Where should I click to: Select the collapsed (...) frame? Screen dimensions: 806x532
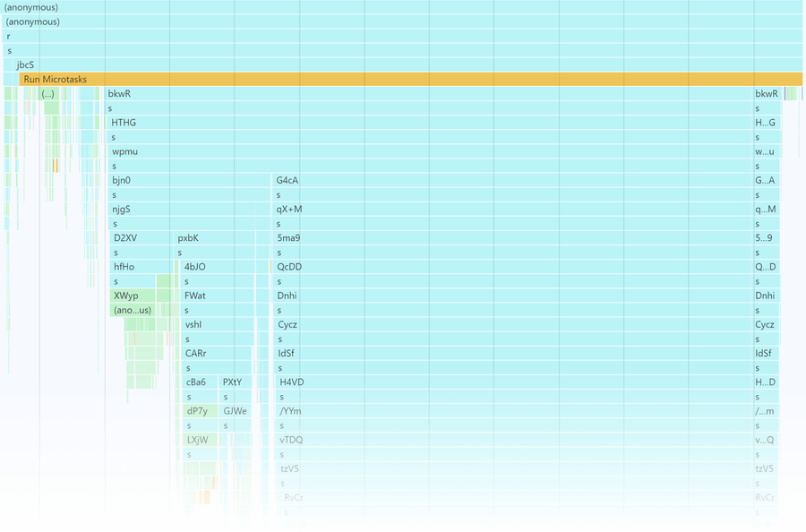tap(47, 93)
